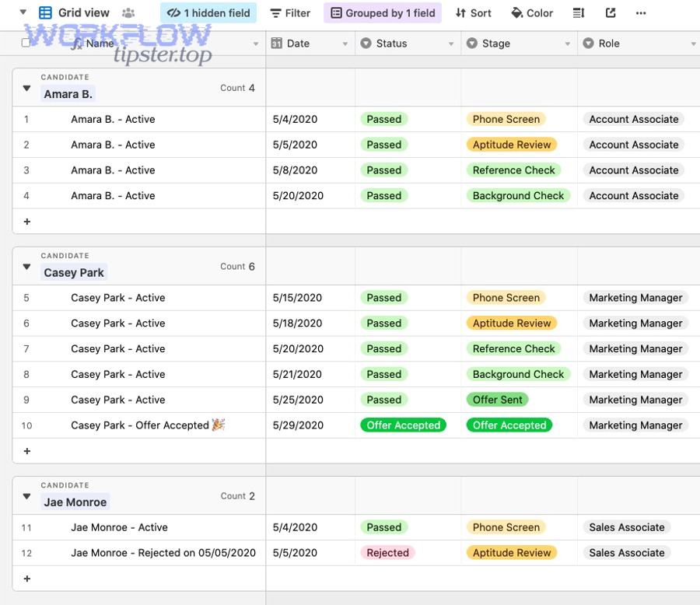Click the share view icon
This screenshot has width=700, height=605.
(611, 13)
